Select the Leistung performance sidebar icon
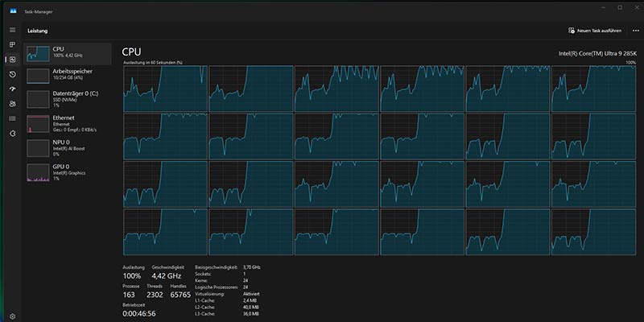The width and height of the screenshot is (644, 322). (12, 60)
